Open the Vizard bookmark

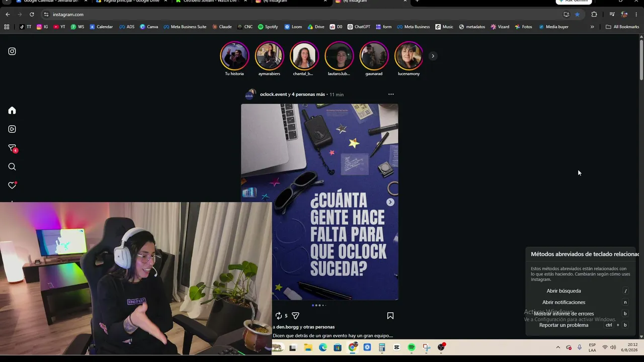click(x=500, y=27)
